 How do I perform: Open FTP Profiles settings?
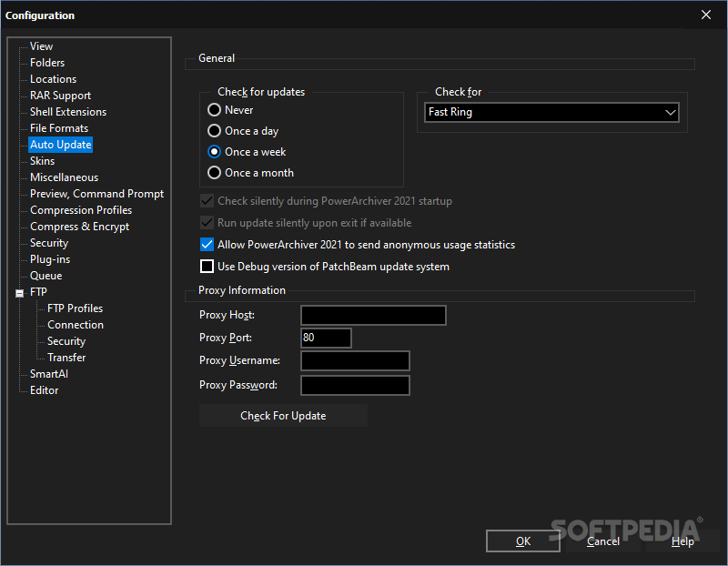tap(76, 308)
